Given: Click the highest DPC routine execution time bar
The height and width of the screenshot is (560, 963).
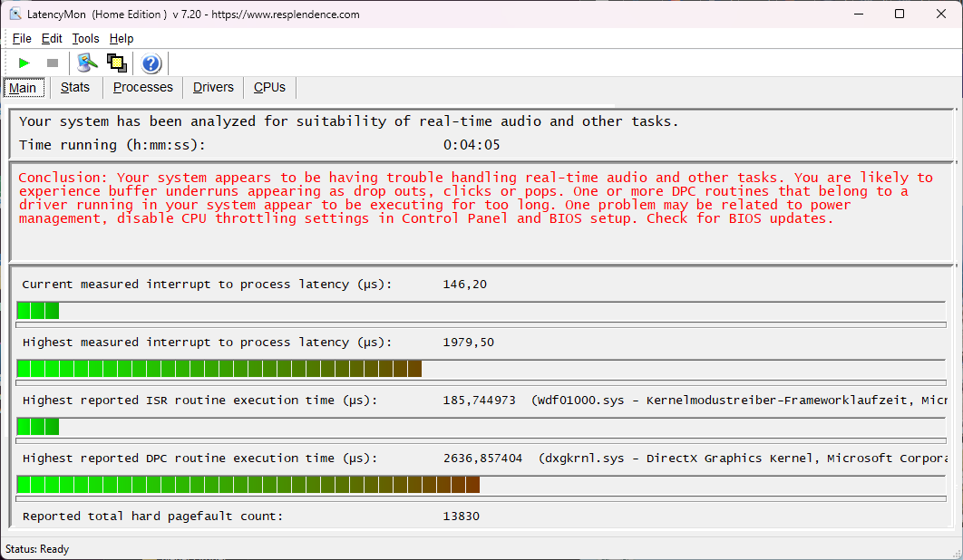Looking at the screenshot, I should point(248,485).
